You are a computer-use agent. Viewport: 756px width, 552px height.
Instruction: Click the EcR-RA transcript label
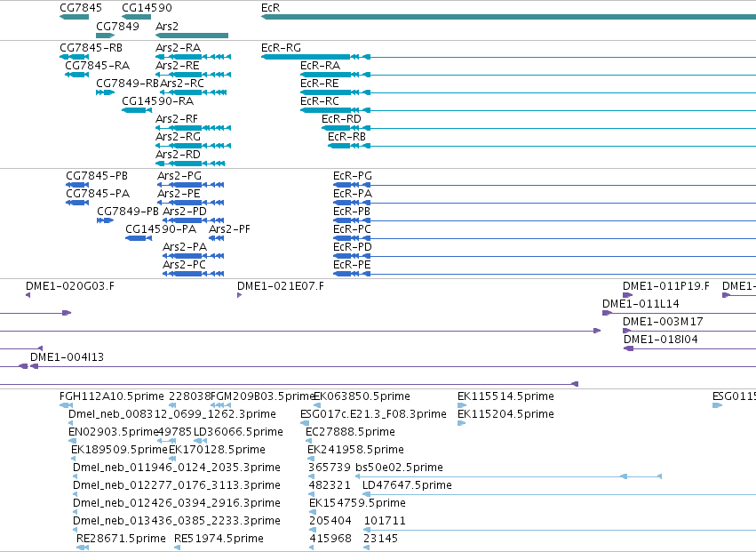tap(320, 66)
